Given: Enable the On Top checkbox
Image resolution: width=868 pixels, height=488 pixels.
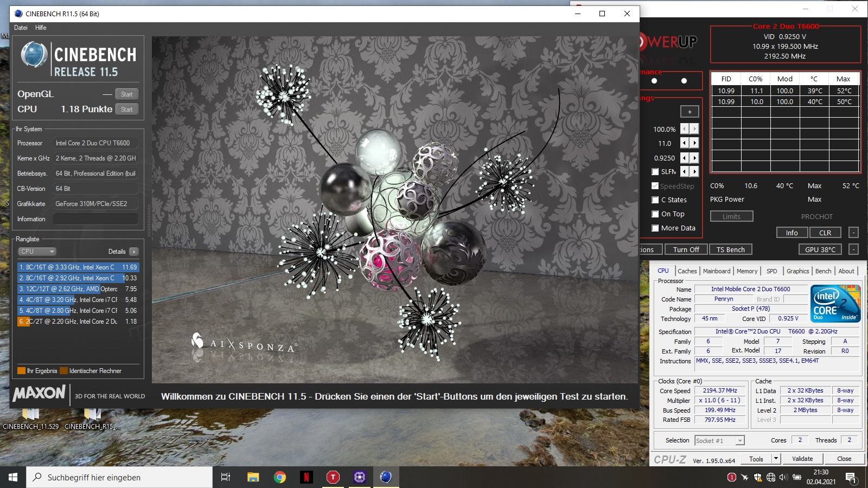Looking at the screenshot, I should click(655, 214).
